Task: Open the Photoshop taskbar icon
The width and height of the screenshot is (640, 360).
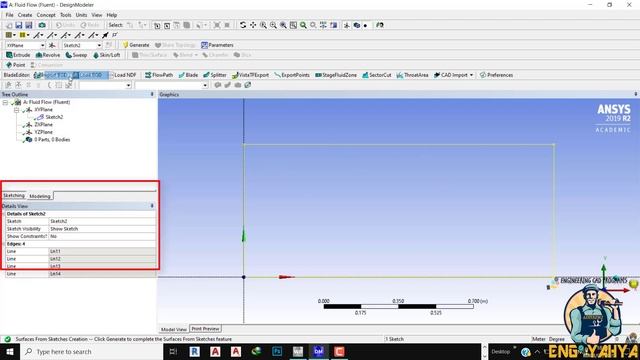Action: click(x=277, y=351)
